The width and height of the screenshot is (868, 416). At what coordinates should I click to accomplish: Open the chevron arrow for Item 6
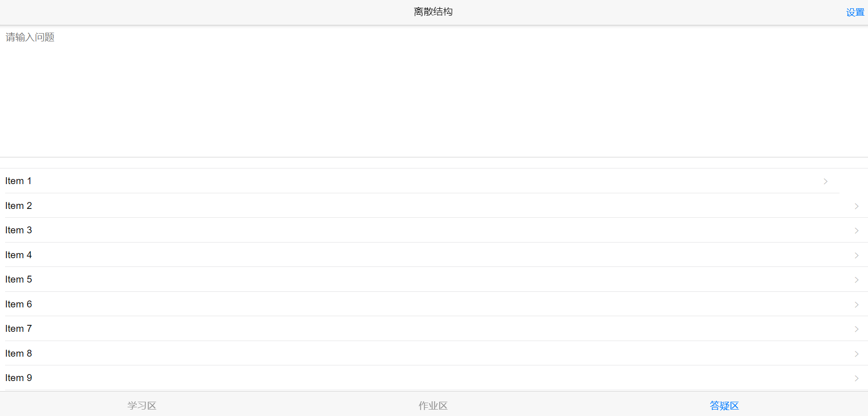[x=856, y=305]
